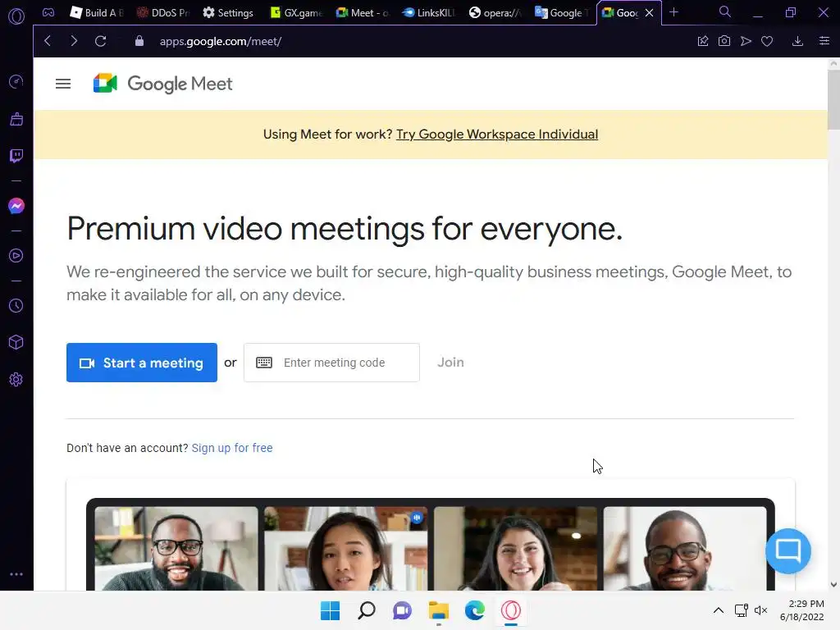This screenshot has height=630, width=840.
Task: Open Try Google Workspace Individual link
Action: coord(496,134)
